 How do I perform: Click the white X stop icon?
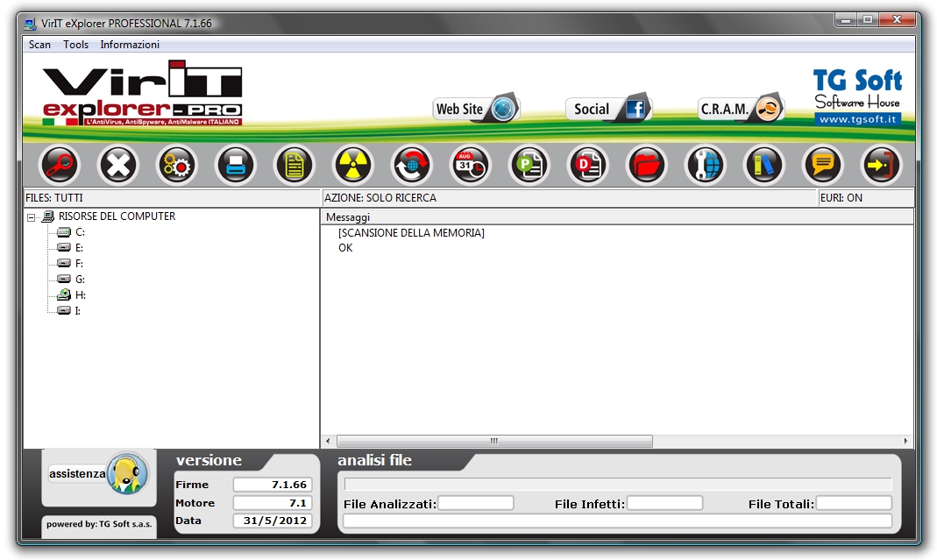(x=117, y=165)
